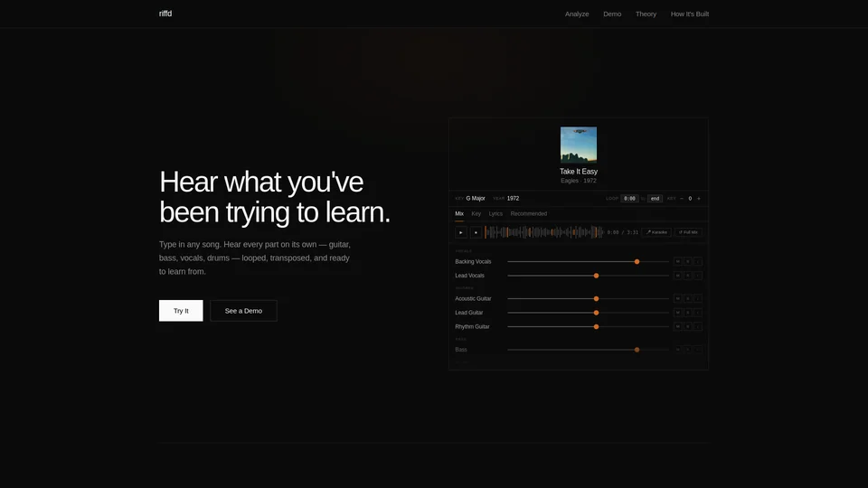Solo the Lead Vocals track

coord(688,276)
